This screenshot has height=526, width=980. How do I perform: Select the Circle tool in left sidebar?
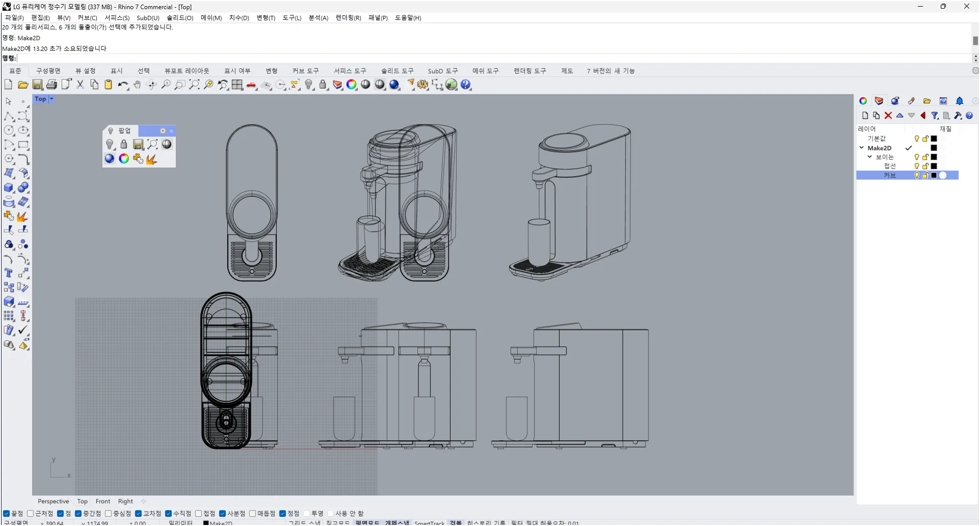tap(9, 130)
